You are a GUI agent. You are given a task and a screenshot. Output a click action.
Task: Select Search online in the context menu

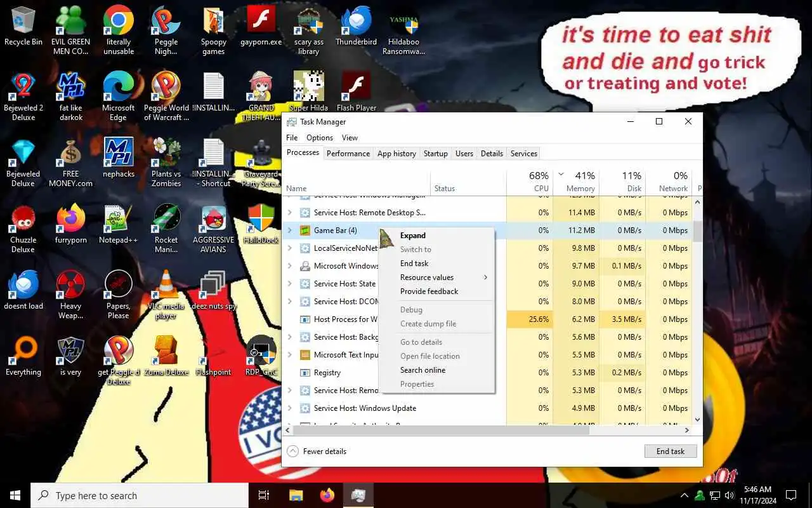436,370
